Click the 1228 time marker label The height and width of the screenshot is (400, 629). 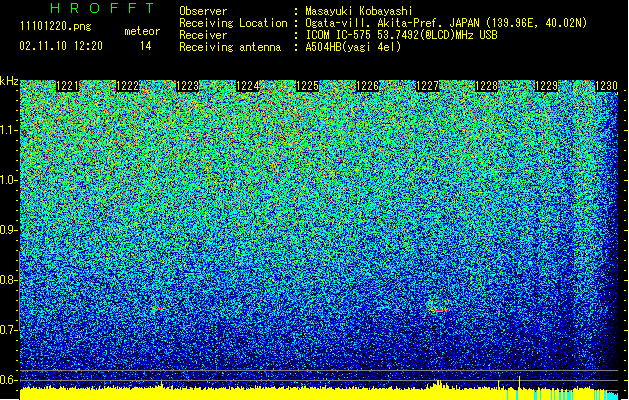point(487,86)
